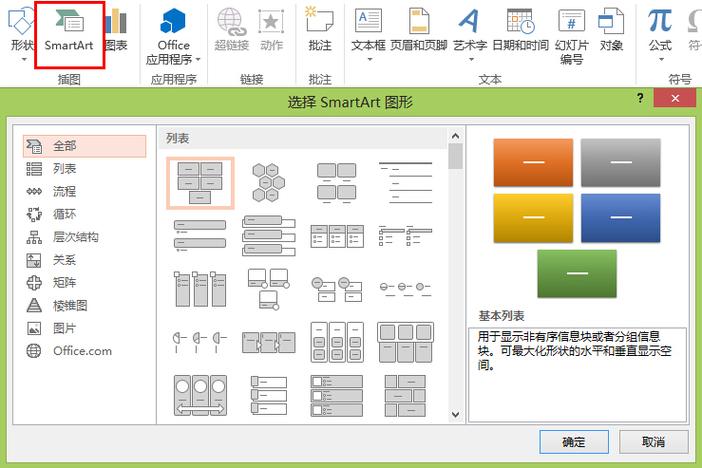
Task: Choose the table list layout bottom right
Action: coord(405,395)
